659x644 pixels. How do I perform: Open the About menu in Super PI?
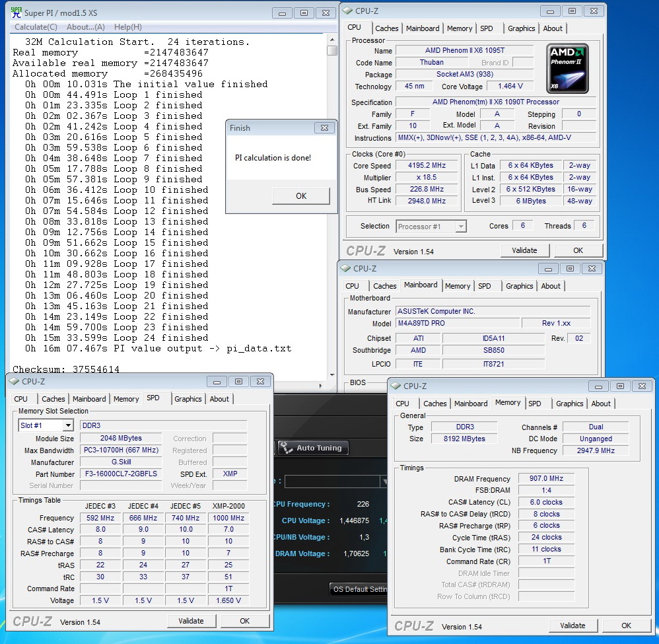coord(86,27)
